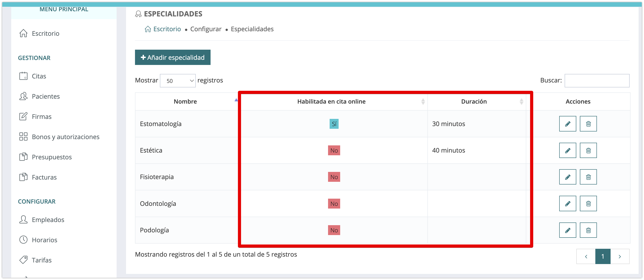Delete the Estética specialty with the trash icon

588,150
